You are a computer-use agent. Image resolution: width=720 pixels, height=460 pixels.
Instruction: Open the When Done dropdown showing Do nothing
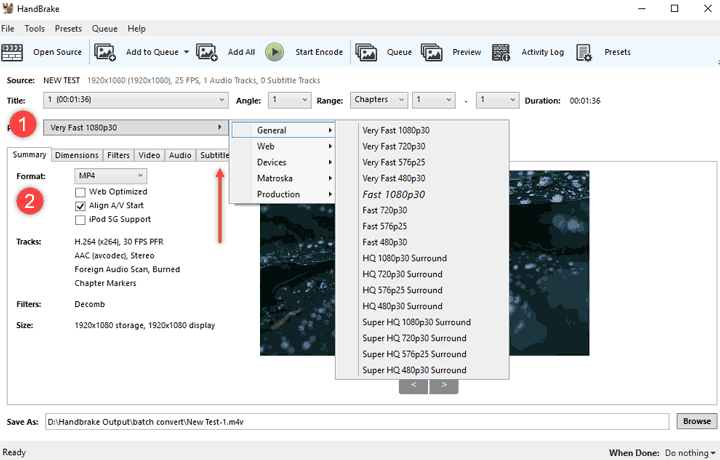pyautogui.click(x=690, y=453)
